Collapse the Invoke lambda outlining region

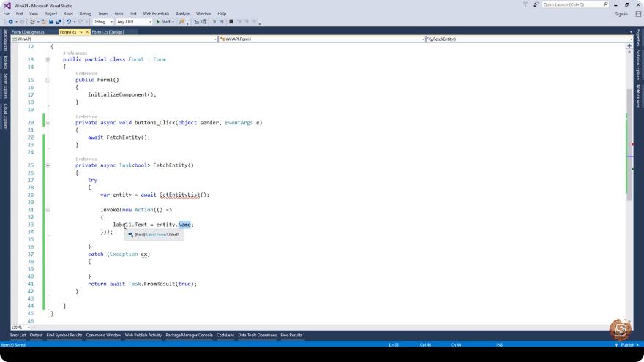48,210
